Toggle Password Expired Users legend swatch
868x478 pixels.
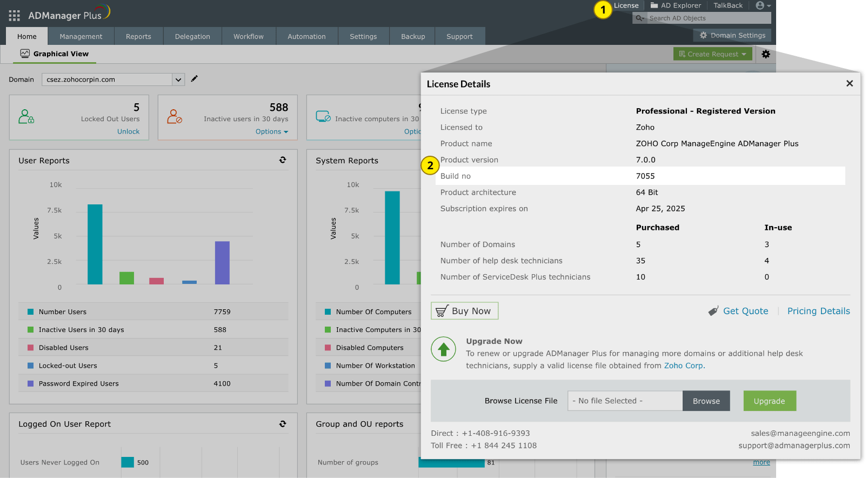[x=31, y=384]
